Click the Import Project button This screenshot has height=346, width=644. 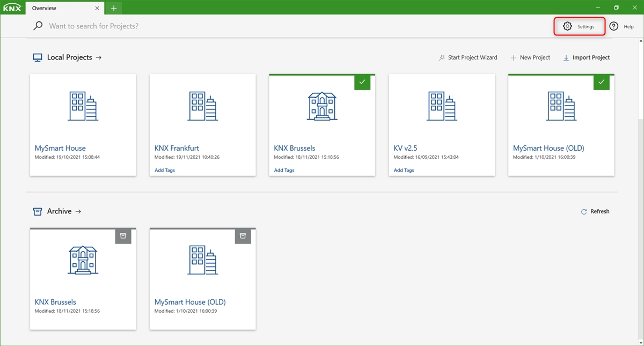(x=587, y=57)
